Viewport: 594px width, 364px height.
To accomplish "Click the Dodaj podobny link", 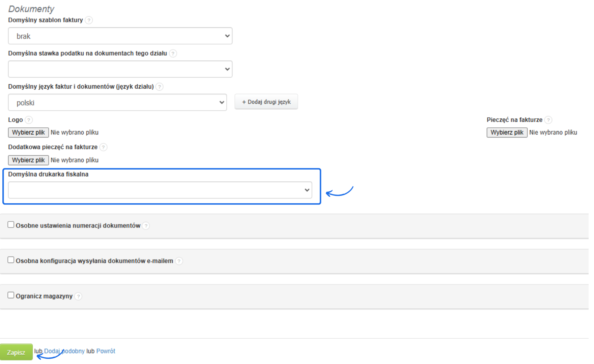I will [64, 351].
